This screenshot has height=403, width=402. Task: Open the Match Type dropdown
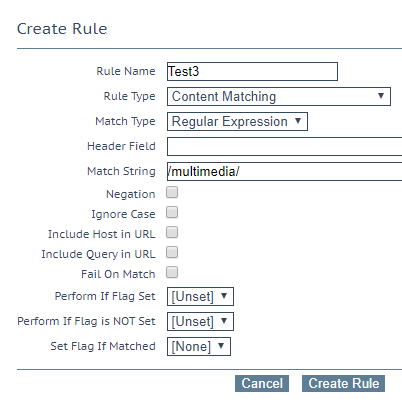coord(237,121)
